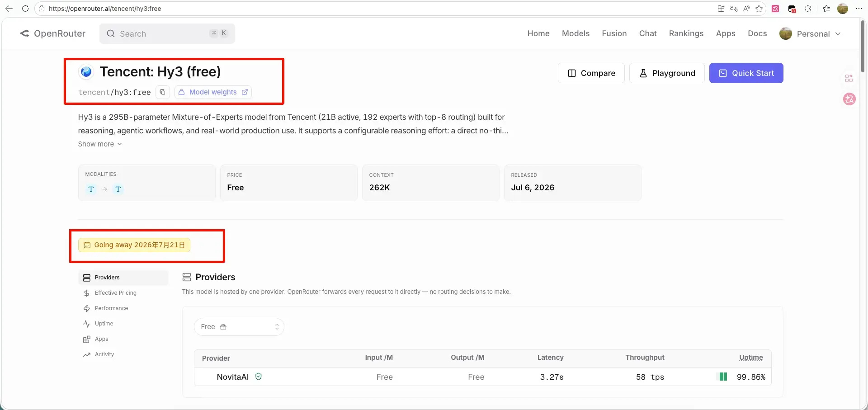Viewport: 868px width, 410px height.
Task: Click the sidebar grid sparkle icon
Action: [x=849, y=78]
